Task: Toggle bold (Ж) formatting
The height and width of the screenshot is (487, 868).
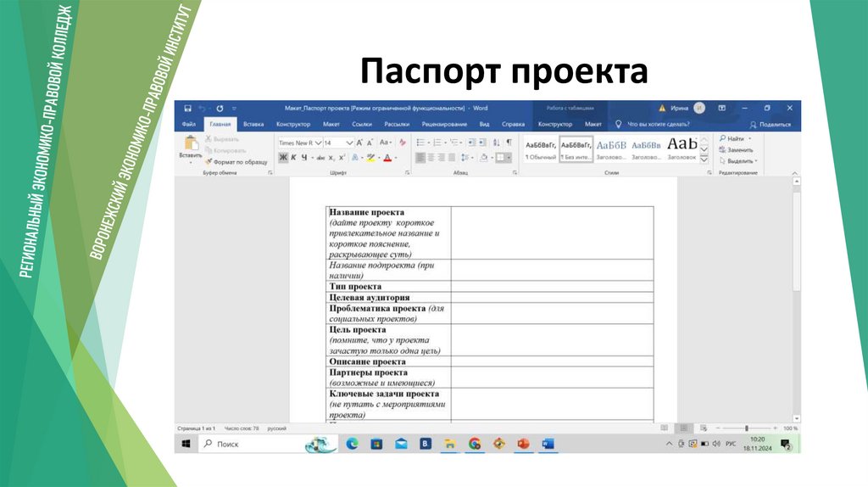Action: tap(282, 158)
